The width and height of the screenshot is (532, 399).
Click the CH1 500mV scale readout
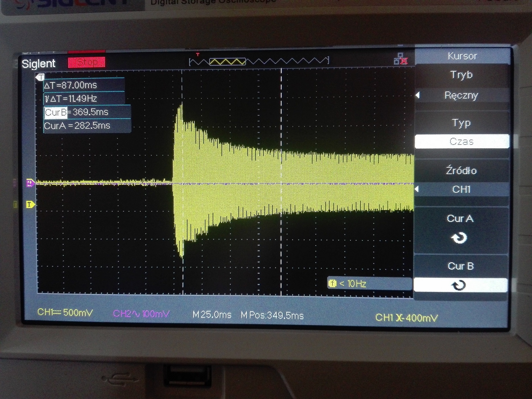pyautogui.click(x=65, y=313)
